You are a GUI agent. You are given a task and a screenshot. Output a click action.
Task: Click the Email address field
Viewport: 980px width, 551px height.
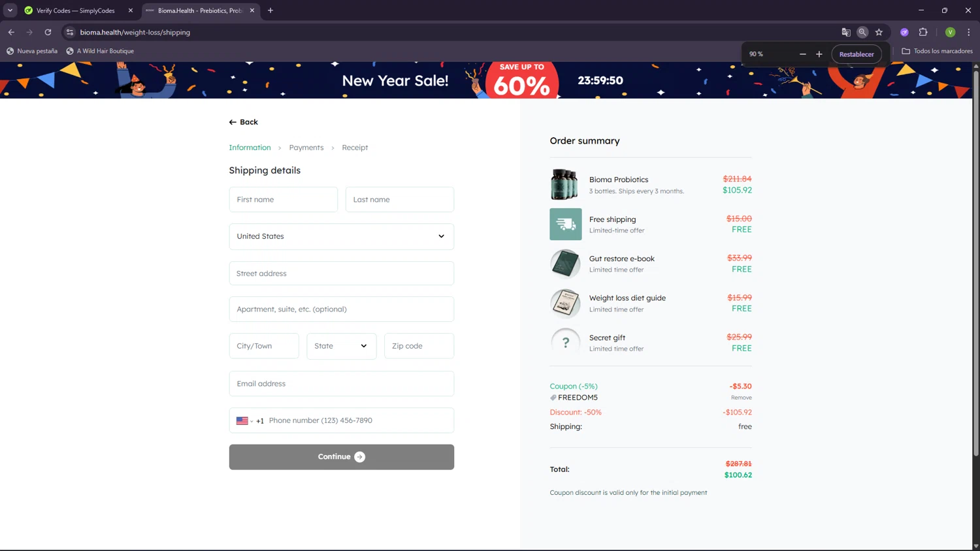pyautogui.click(x=341, y=384)
